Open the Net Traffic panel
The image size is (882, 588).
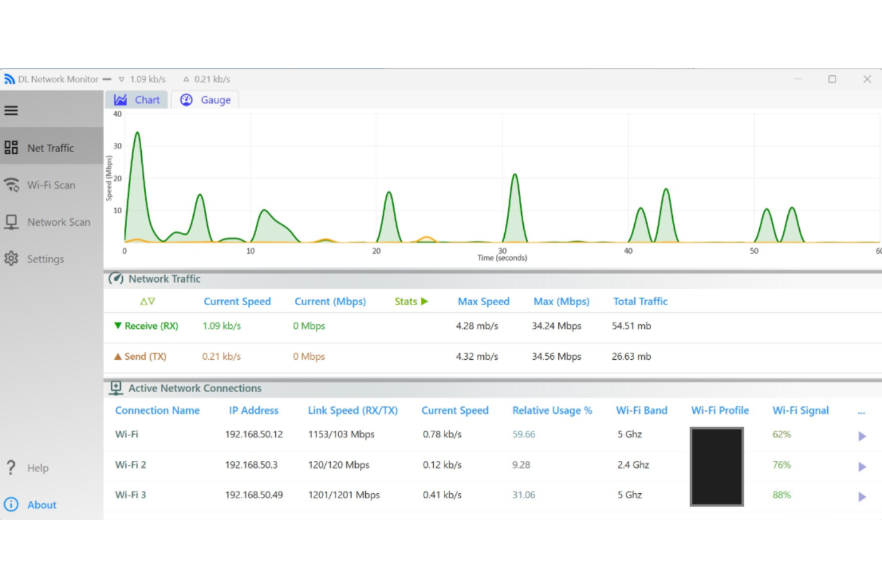[x=50, y=148]
